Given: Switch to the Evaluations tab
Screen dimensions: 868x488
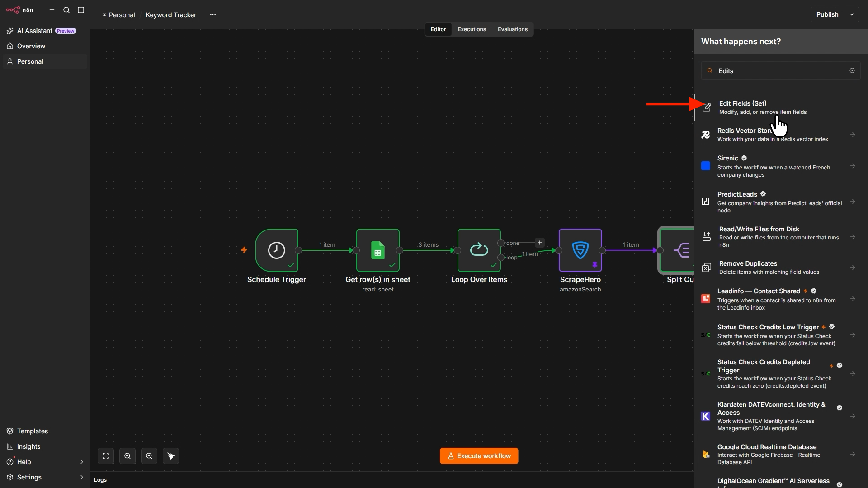Looking at the screenshot, I should coord(513,29).
